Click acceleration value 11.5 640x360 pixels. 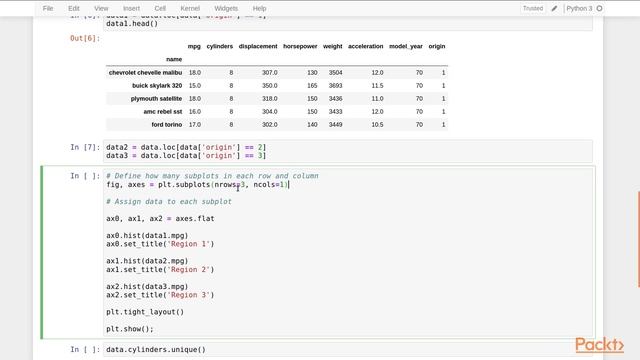(x=377, y=85)
